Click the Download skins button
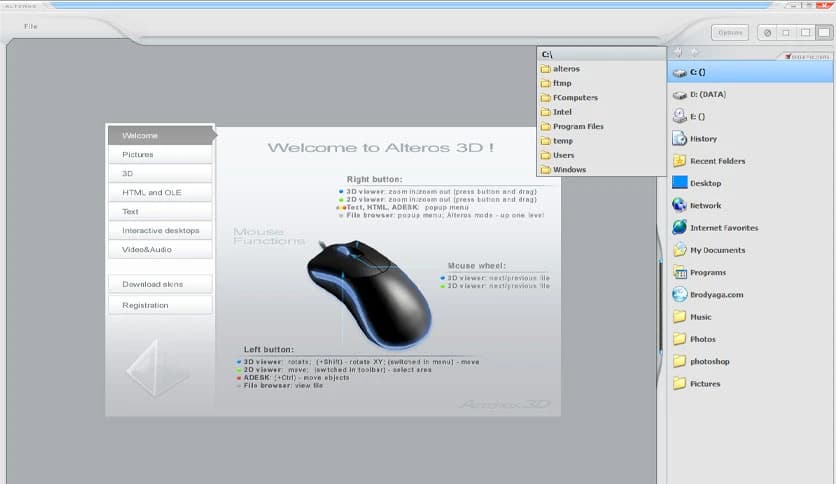 pos(160,284)
